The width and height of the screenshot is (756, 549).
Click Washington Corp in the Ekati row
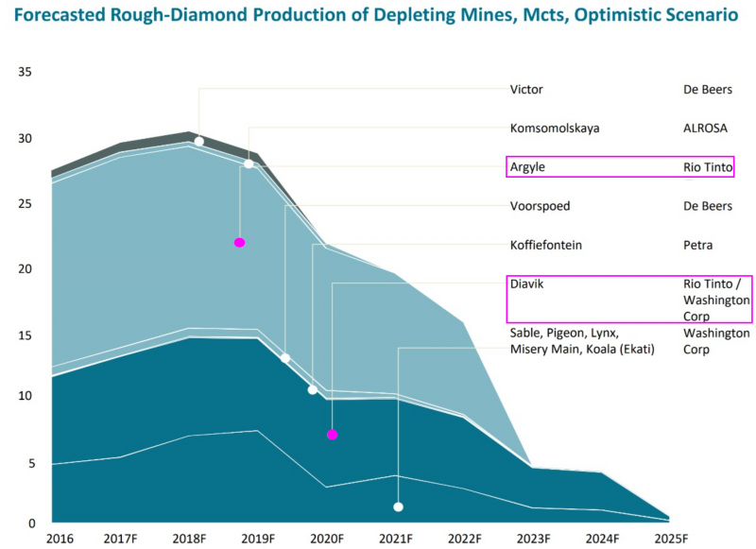tap(716, 341)
